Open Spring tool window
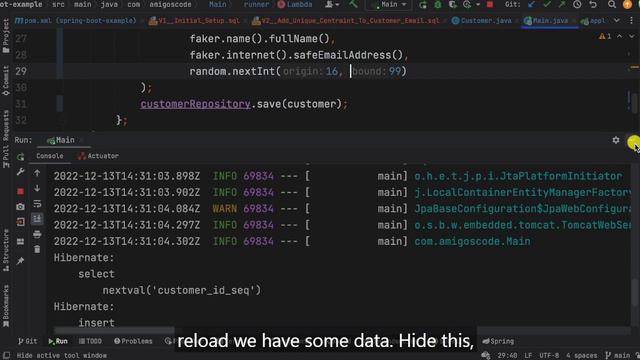Screen dimensions: 640x360 498,341
